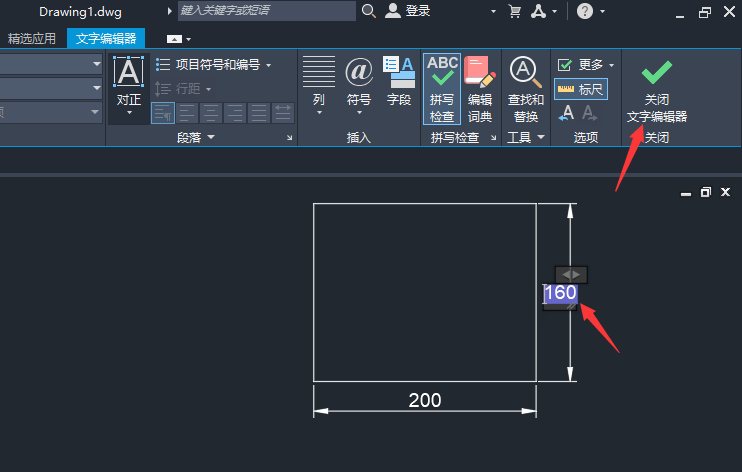
Task: Click 关闭文字编辑器 green checkmark button
Action: click(x=657, y=91)
